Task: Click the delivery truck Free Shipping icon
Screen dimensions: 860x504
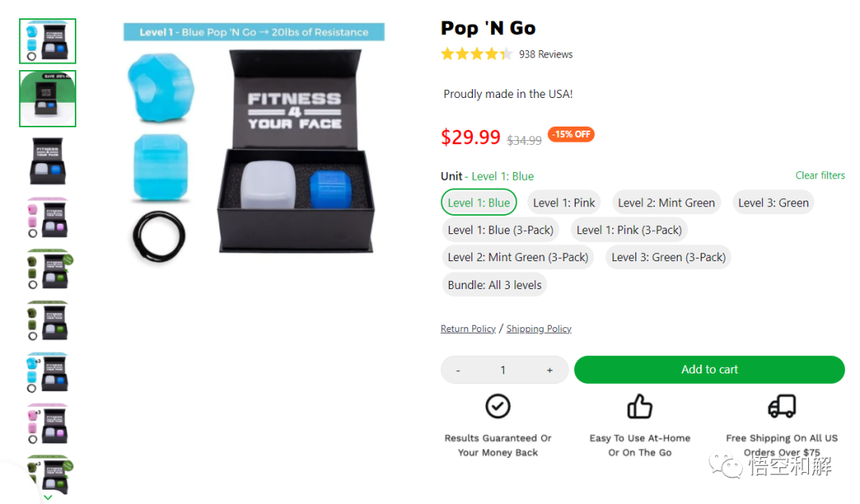Action: click(x=782, y=406)
